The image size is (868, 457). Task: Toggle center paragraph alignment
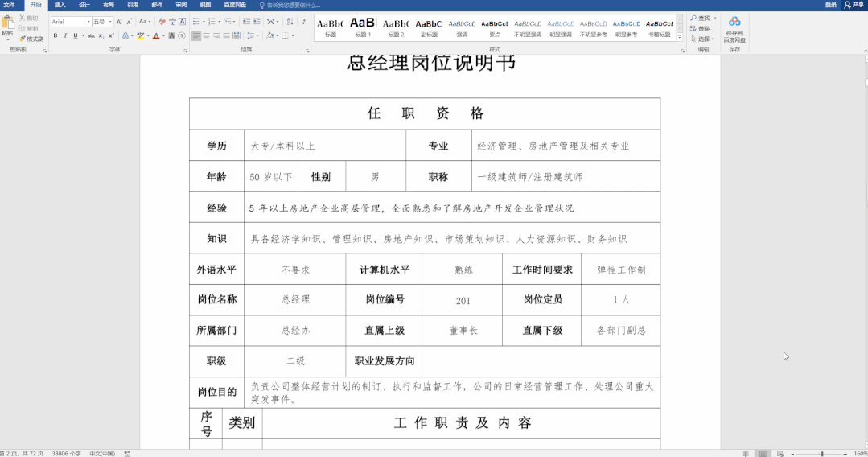tap(206, 35)
